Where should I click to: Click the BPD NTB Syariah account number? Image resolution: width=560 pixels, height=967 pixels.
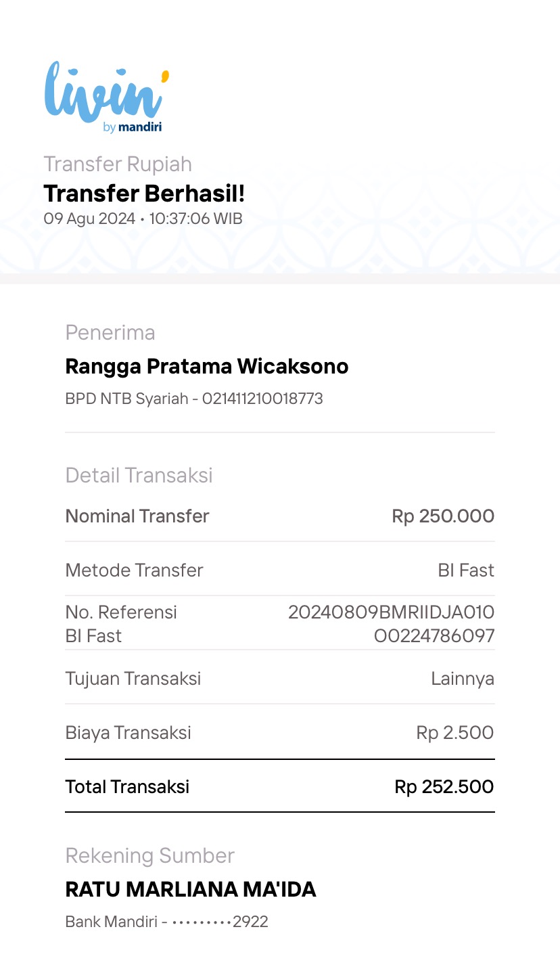(x=194, y=399)
